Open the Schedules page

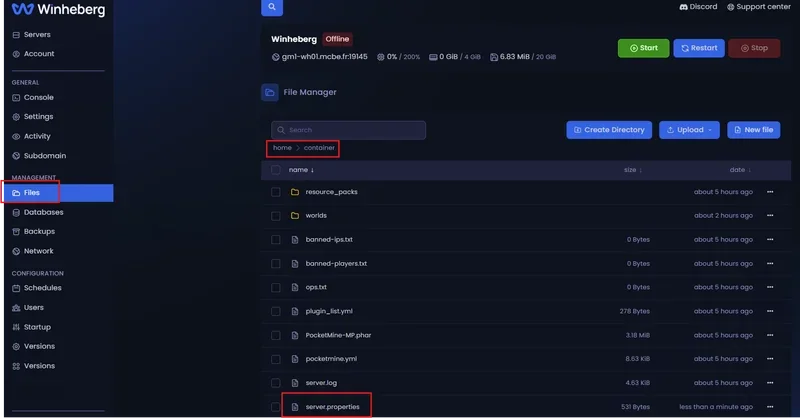click(x=37, y=288)
